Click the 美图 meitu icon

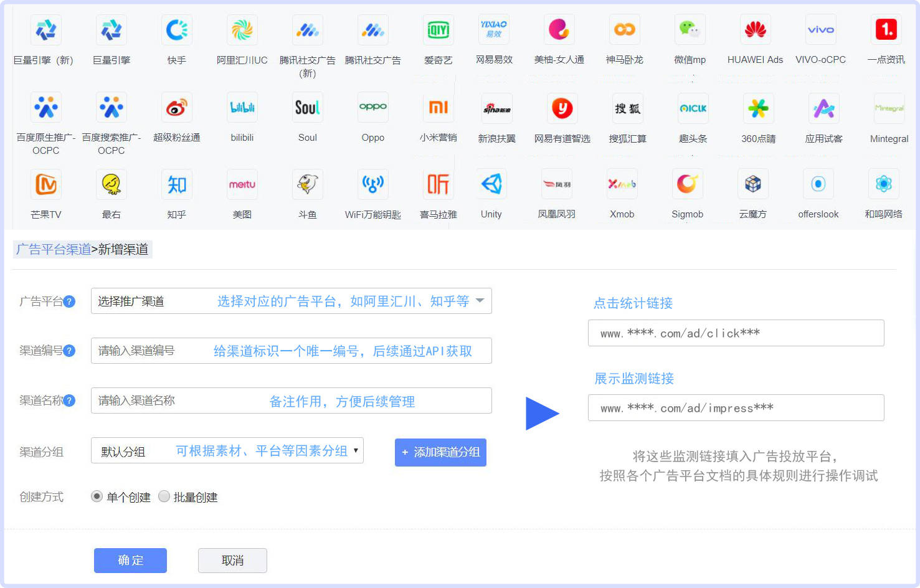[242, 184]
